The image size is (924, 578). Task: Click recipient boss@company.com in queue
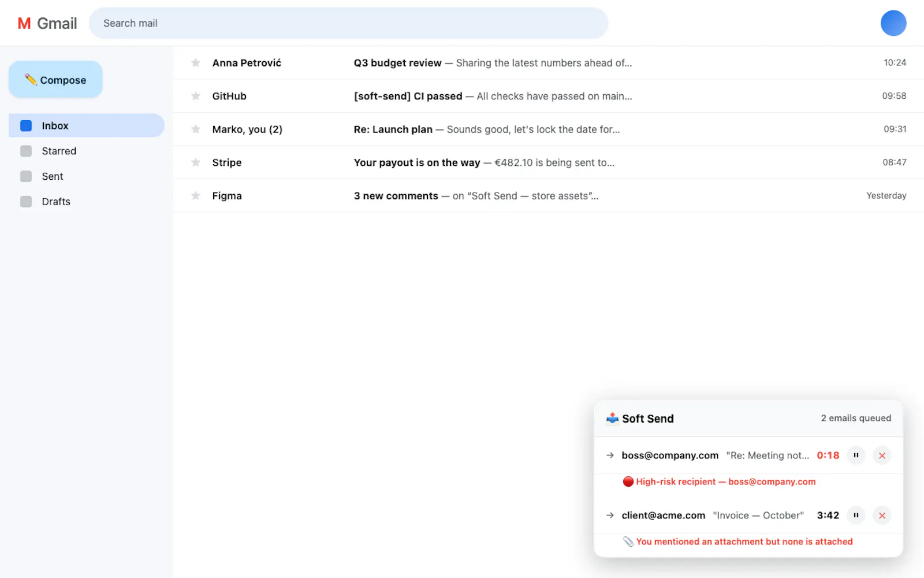click(x=670, y=455)
